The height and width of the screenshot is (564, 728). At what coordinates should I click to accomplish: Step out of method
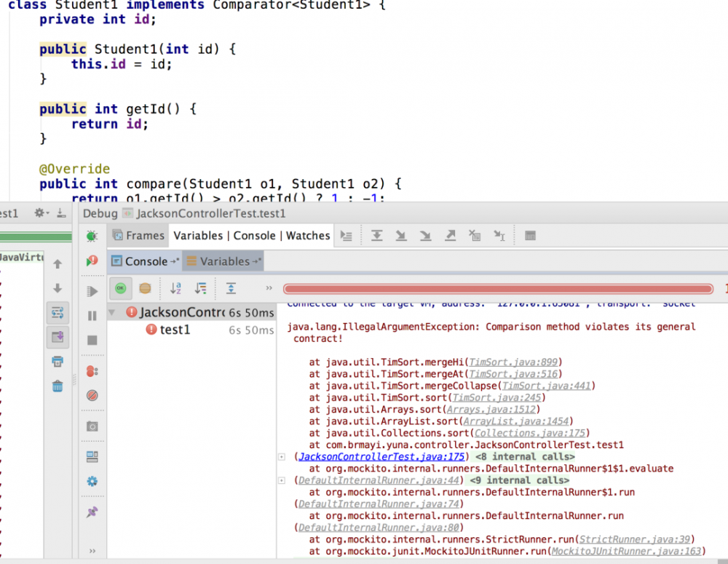(x=450, y=236)
